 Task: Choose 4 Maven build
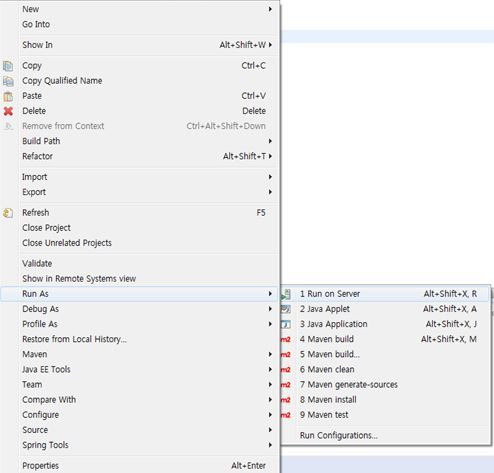[x=385, y=339]
